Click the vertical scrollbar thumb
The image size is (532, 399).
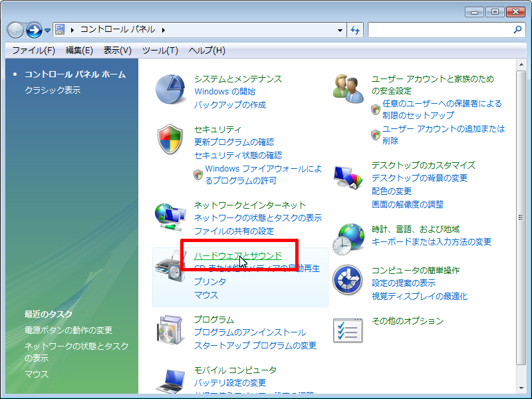click(521, 218)
